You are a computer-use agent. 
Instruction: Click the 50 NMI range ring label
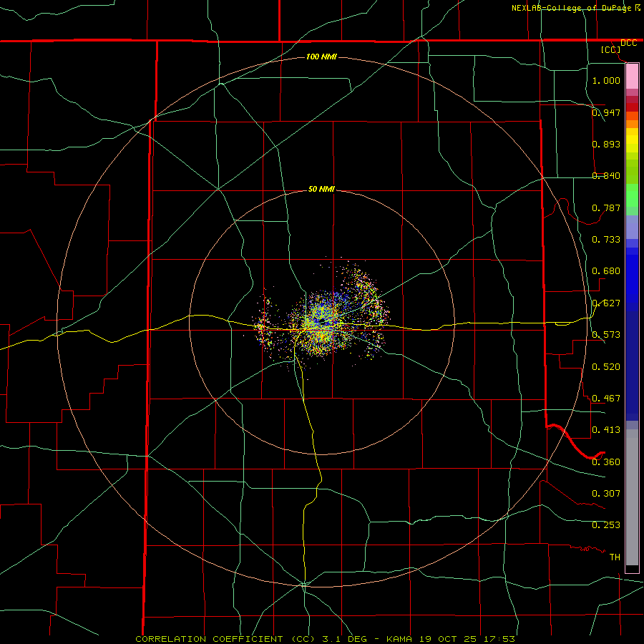click(321, 189)
